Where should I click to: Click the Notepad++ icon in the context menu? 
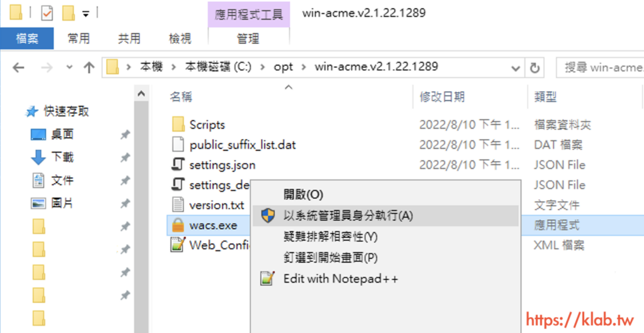coord(268,279)
